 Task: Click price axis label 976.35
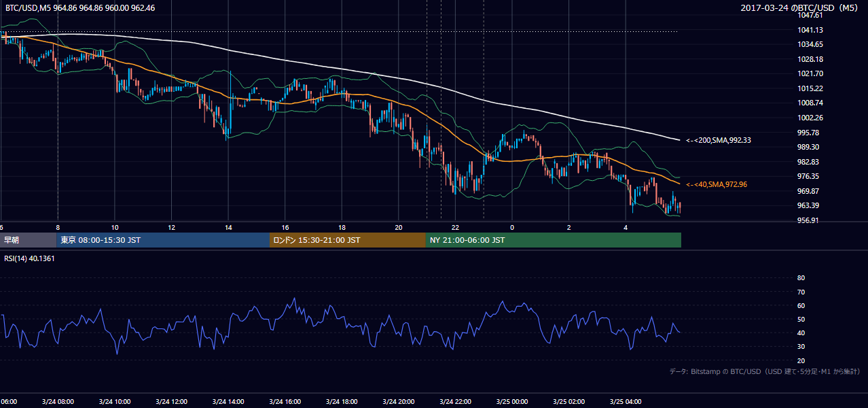click(809, 176)
